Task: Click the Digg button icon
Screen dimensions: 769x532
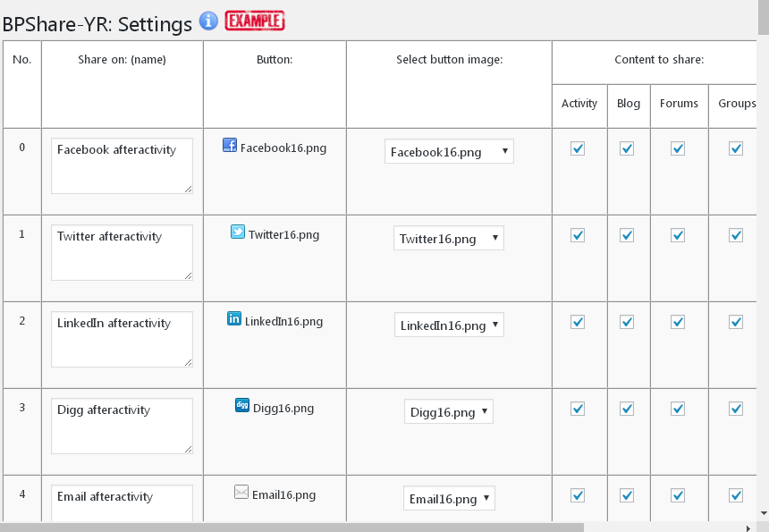Action: coord(242,405)
